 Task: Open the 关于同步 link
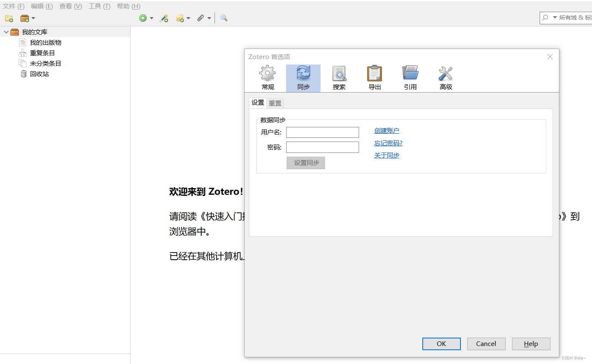click(x=387, y=155)
